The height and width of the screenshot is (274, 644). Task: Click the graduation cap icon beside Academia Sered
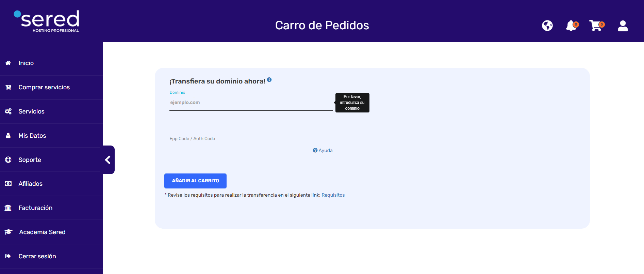click(x=9, y=232)
